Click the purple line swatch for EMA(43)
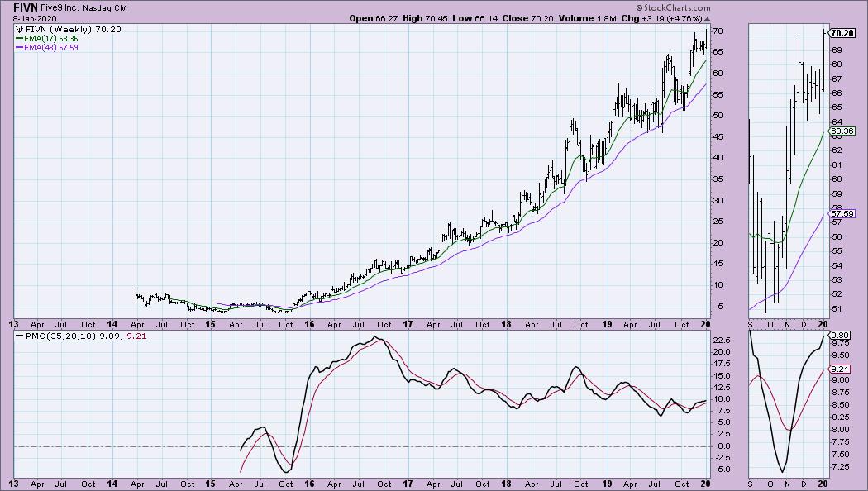The image size is (868, 491). pos(19,48)
